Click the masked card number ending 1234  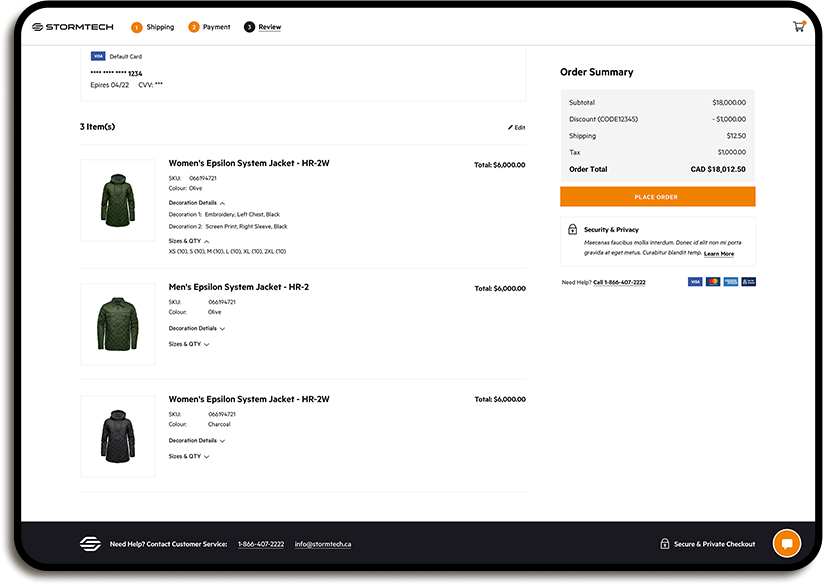click(116, 73)
